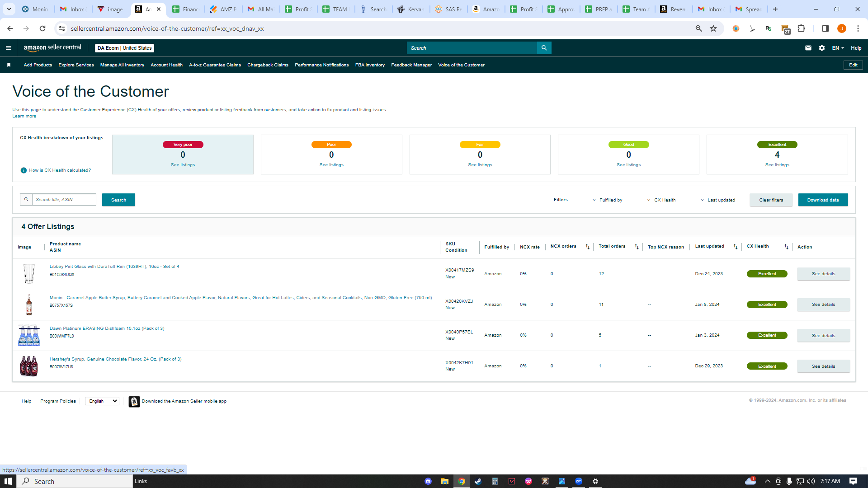The image size is (868, 488).
Task: Click the teal search magnifier button
Action: 544,48
